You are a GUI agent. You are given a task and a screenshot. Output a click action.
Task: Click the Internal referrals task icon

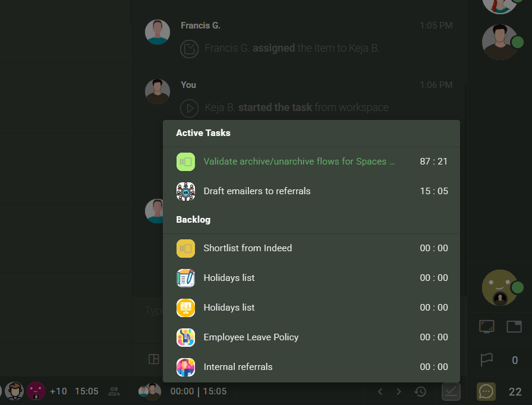[186, 367]
